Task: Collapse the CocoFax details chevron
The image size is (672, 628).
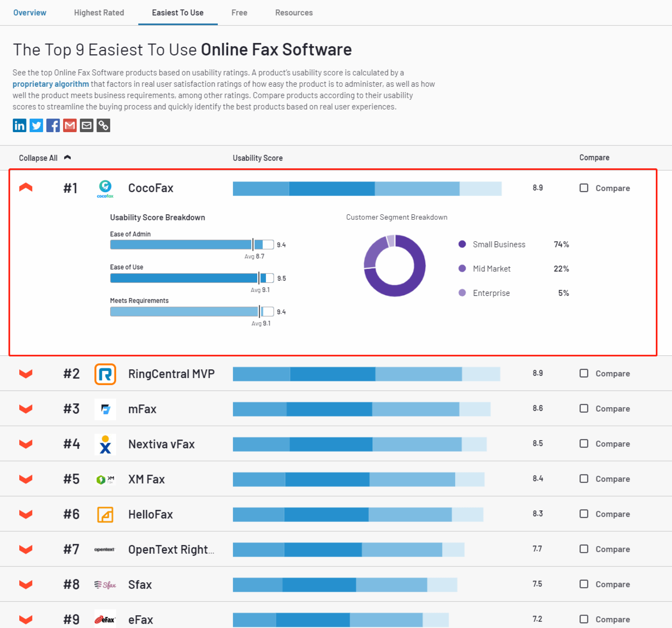Action: point(26,187)
